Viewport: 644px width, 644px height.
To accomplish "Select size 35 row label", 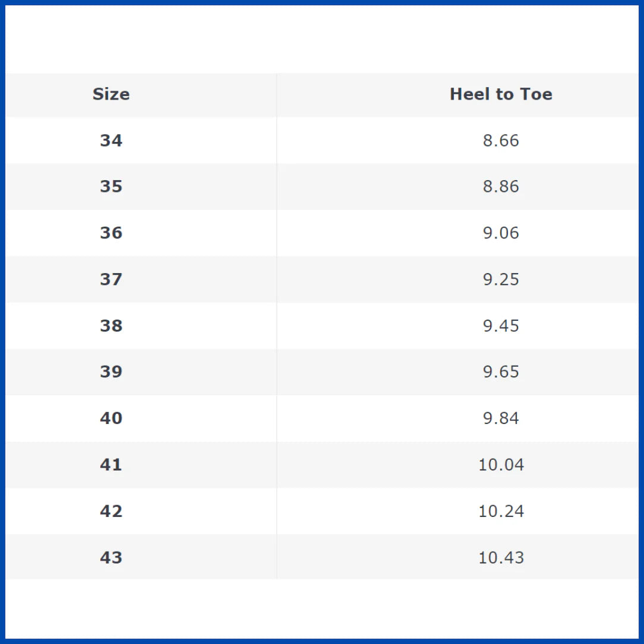I will [x=111, y=187].
